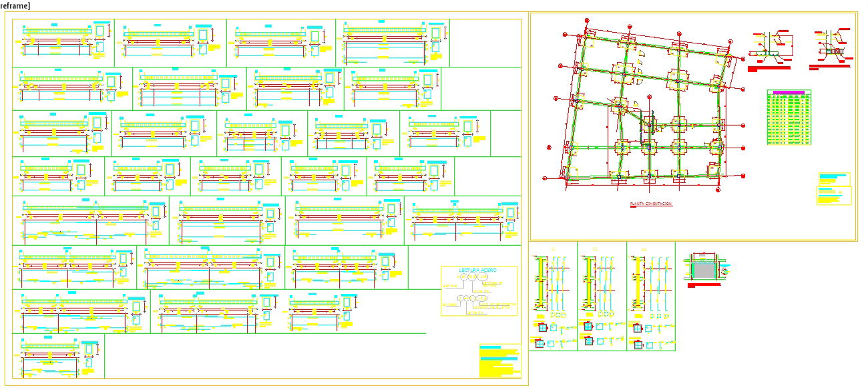Click the PLANTA CIMENTACION title text
This screenshot has width=868, height=390.
click(x=650, y=204)
